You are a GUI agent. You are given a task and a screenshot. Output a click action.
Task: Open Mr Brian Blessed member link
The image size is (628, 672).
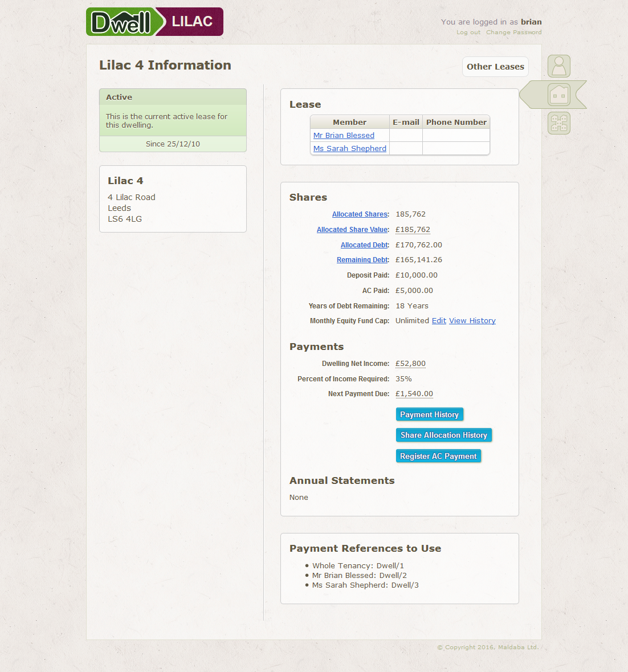pyautogui.click(x=344, y=136)
